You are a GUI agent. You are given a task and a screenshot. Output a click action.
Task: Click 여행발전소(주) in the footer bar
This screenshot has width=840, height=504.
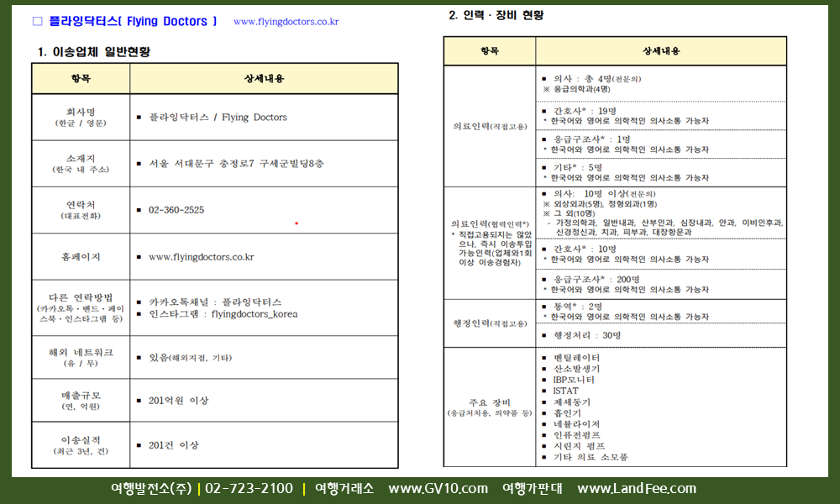(151, 489)
